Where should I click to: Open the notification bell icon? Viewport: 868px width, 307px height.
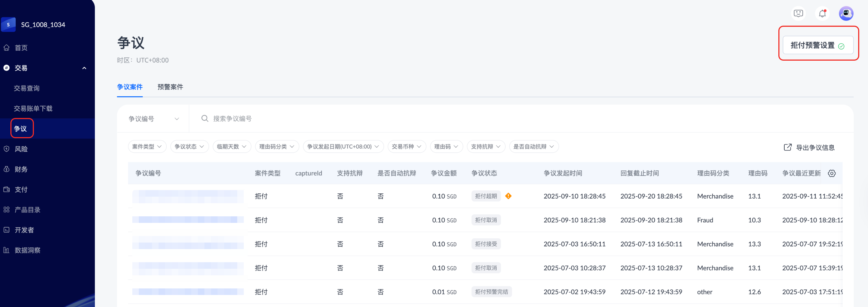822,13
